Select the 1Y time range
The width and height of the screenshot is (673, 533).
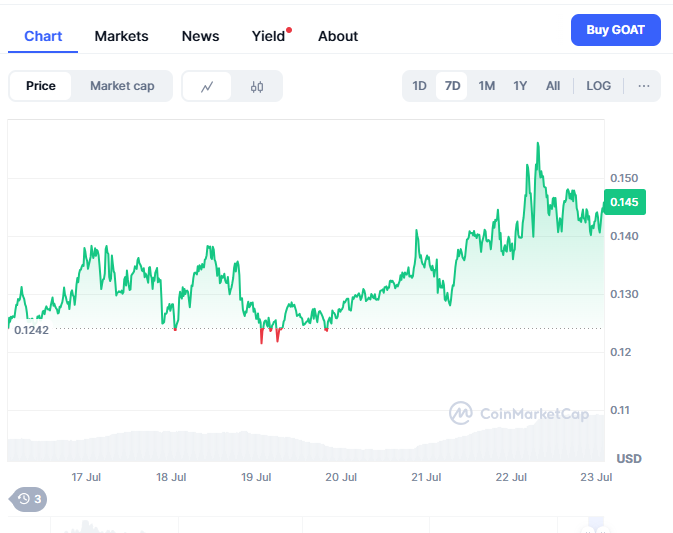pos(520,86)
